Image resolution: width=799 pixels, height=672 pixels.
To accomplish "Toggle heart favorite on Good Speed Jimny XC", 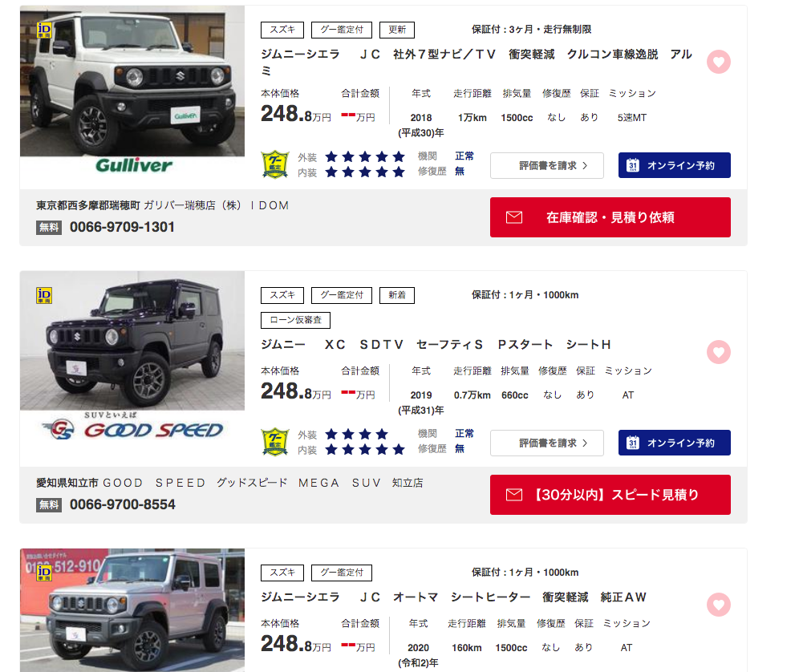I will point(719,352).
